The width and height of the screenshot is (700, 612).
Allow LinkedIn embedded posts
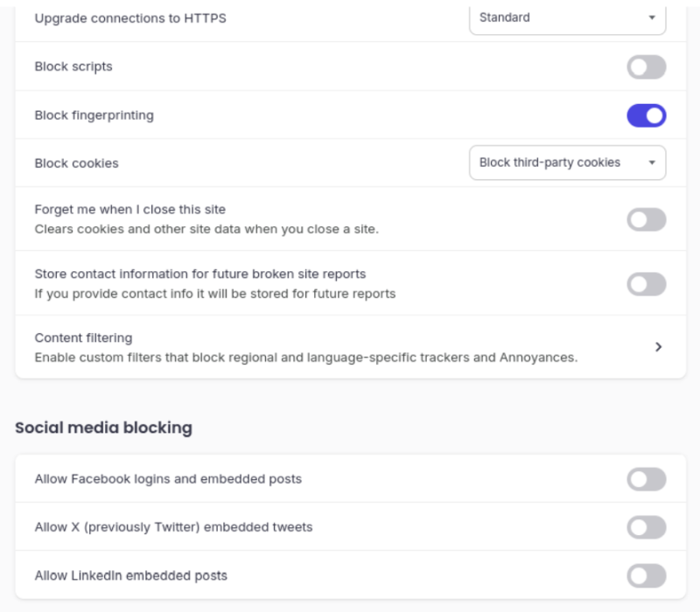[646, 575]
